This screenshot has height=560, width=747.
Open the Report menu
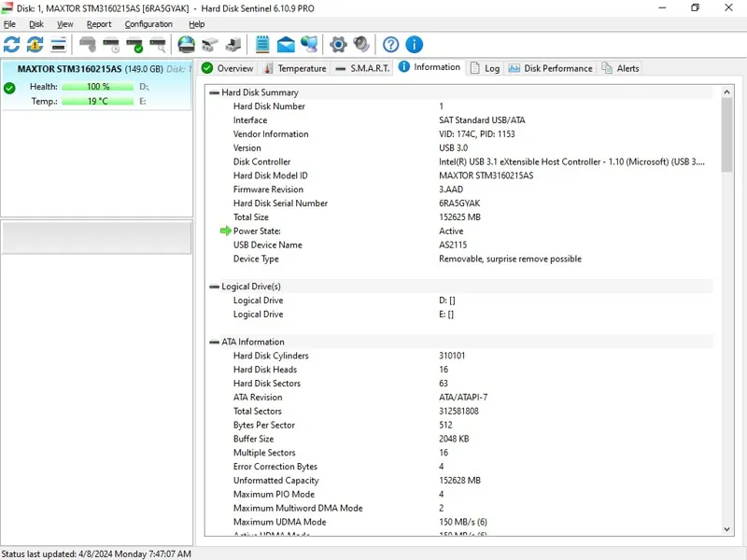tap(99, 24)
